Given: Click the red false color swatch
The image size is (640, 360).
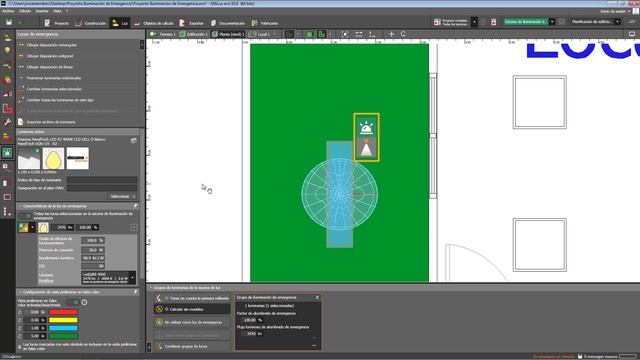Looking at the screenshot, I should click(63, 312).
